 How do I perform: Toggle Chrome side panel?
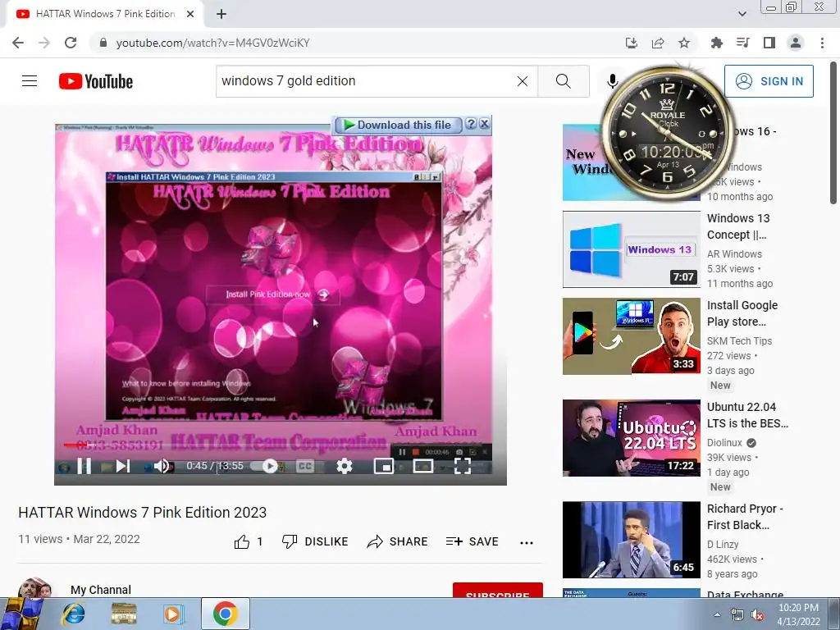tap(769, 43)
